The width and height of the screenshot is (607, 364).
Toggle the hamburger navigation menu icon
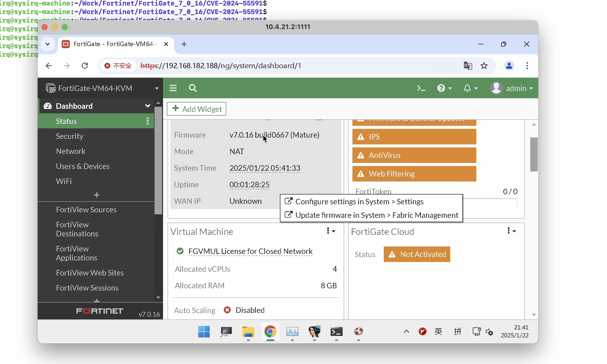point(173,88)
